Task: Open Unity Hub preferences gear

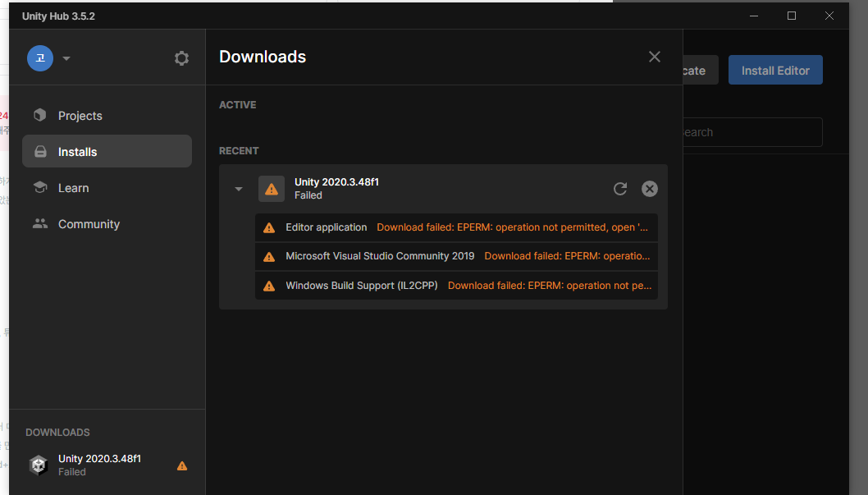Action: [181, 58]
